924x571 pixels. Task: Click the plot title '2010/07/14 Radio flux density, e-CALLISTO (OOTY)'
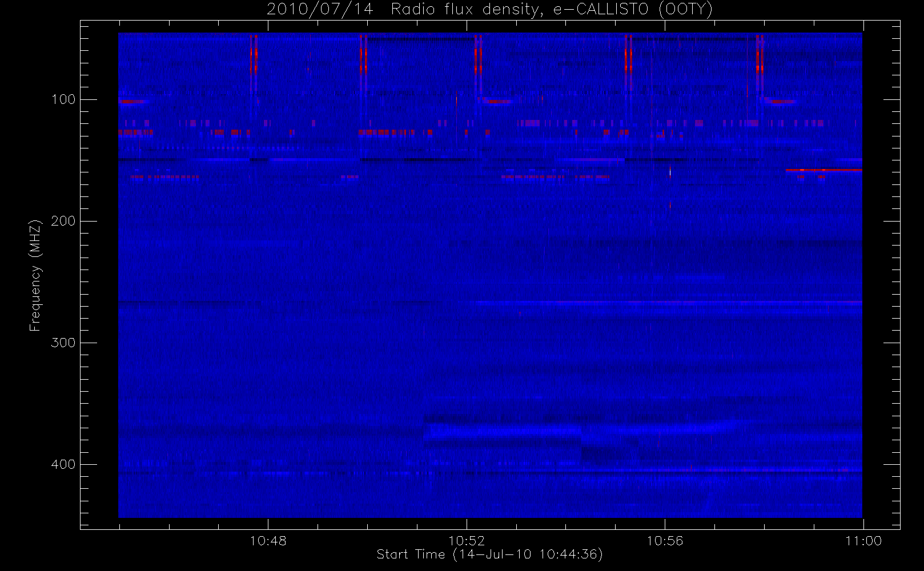pos(489,10)
